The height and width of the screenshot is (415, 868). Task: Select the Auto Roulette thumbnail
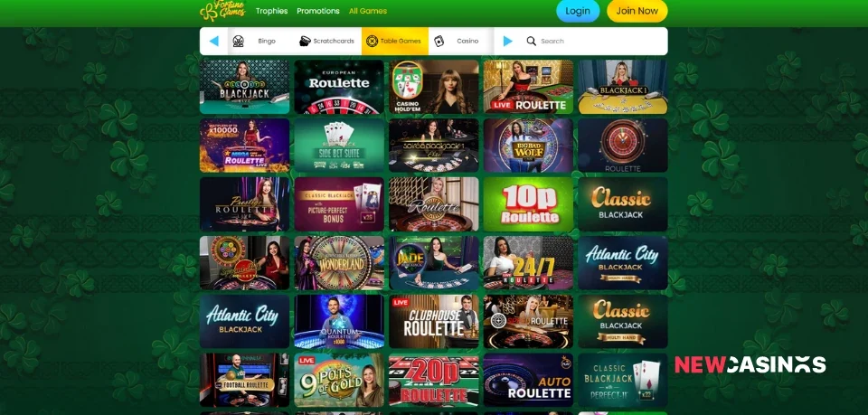click(x=529, y=380)
